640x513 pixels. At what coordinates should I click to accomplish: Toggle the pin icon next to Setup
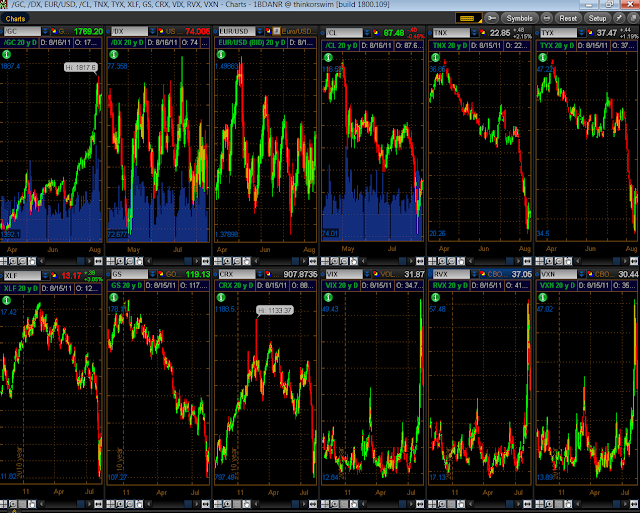[x=619, y=18]
